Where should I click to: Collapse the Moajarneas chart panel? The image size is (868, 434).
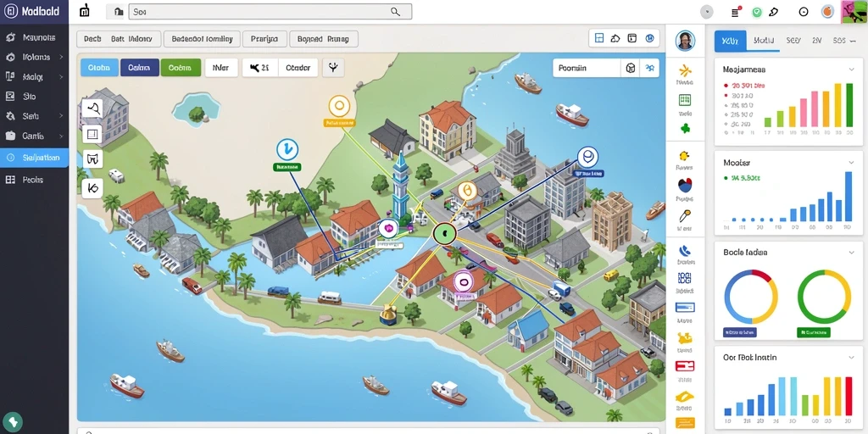click(x=851, y=70)
